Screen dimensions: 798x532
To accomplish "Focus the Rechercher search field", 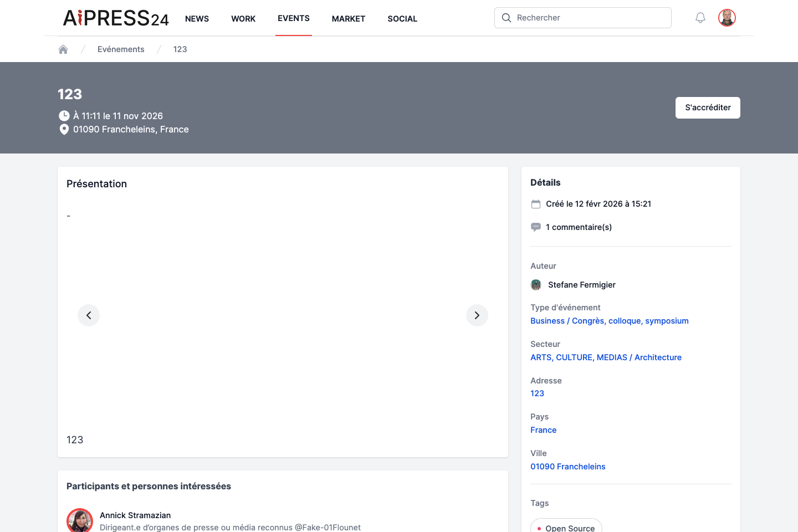I will [x=583, y=18].
